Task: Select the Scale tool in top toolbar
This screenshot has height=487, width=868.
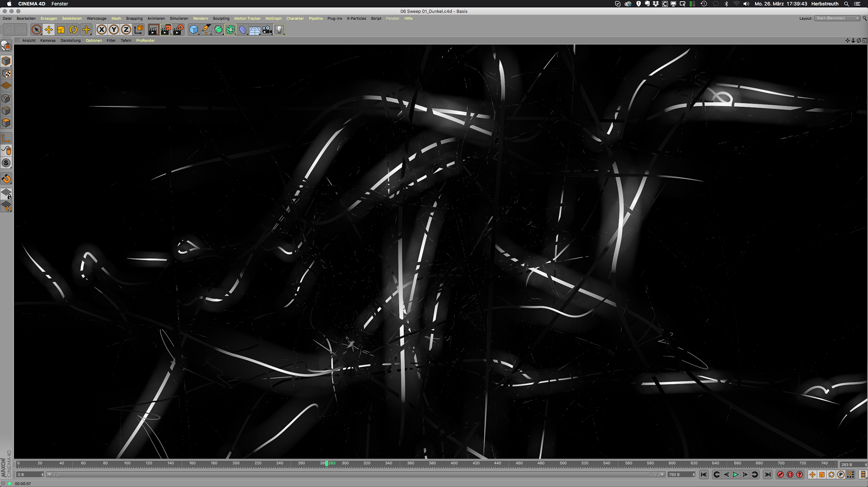Action: pyautogui.click(x=61, y=30)
